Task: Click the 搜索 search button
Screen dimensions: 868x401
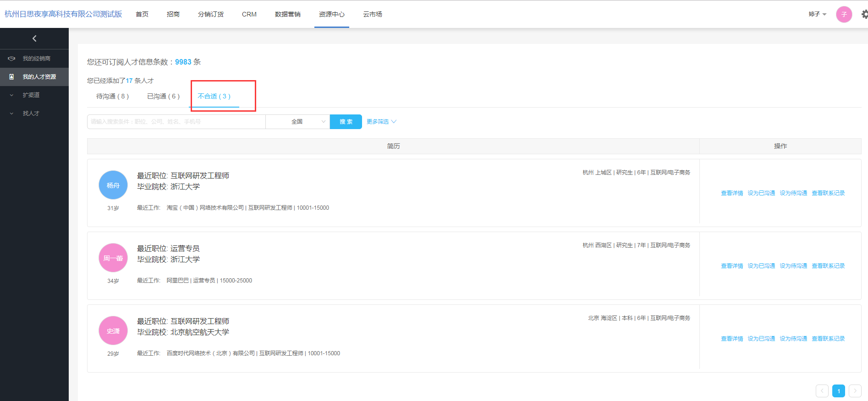Action: pyautogui.click(x=346, y=122)
